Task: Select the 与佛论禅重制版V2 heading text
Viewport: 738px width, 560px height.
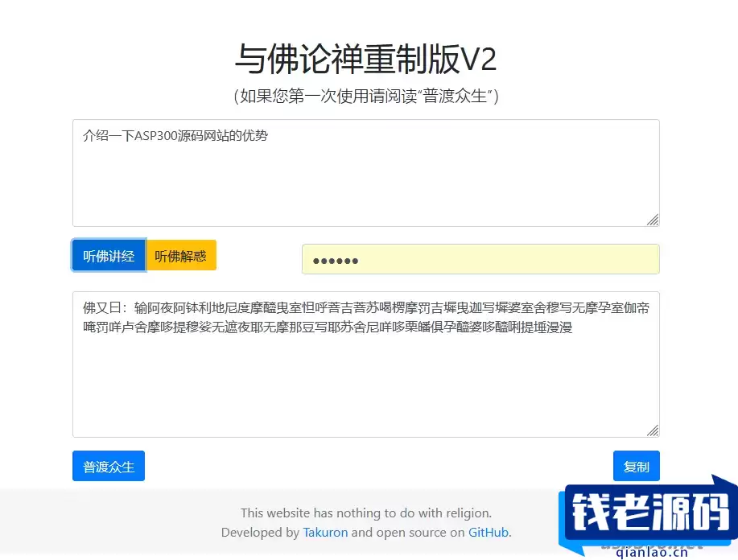Action: [365, 60]
